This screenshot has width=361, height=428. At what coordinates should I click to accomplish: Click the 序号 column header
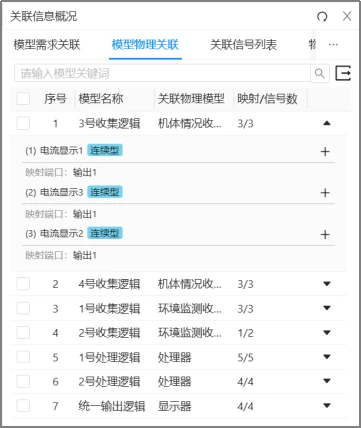point(55,99)
